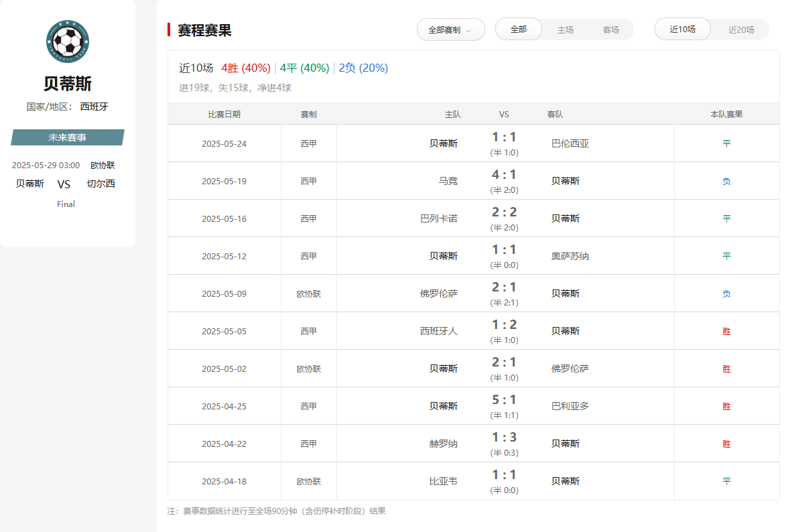Viewport: 786px width, 532px height.
Task: Click 奥萨苏纳 team name
Action: tap(570, 256)
